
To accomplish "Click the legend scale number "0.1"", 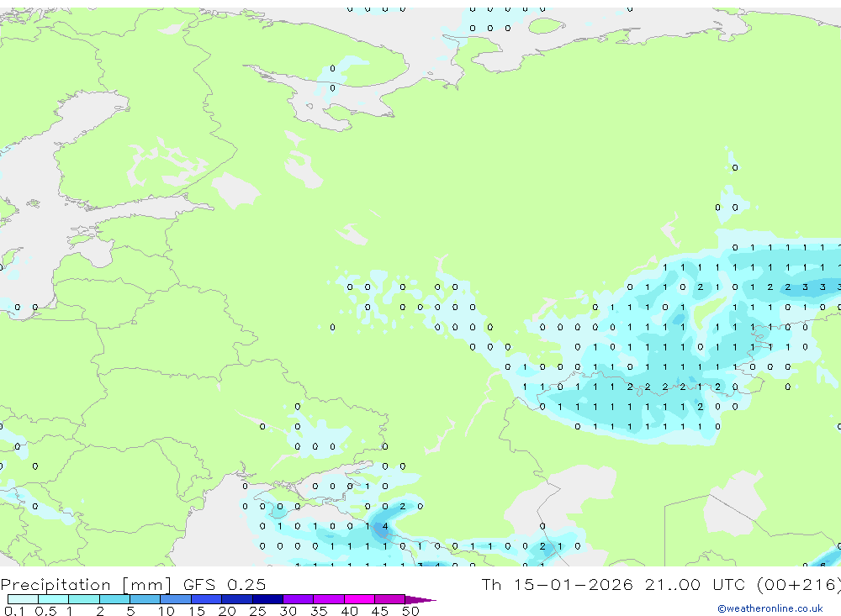I will [x=14, y=611].
